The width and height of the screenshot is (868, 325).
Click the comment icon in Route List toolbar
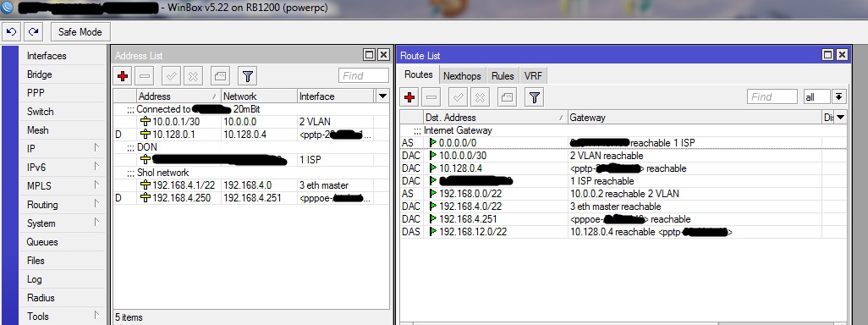507,98
